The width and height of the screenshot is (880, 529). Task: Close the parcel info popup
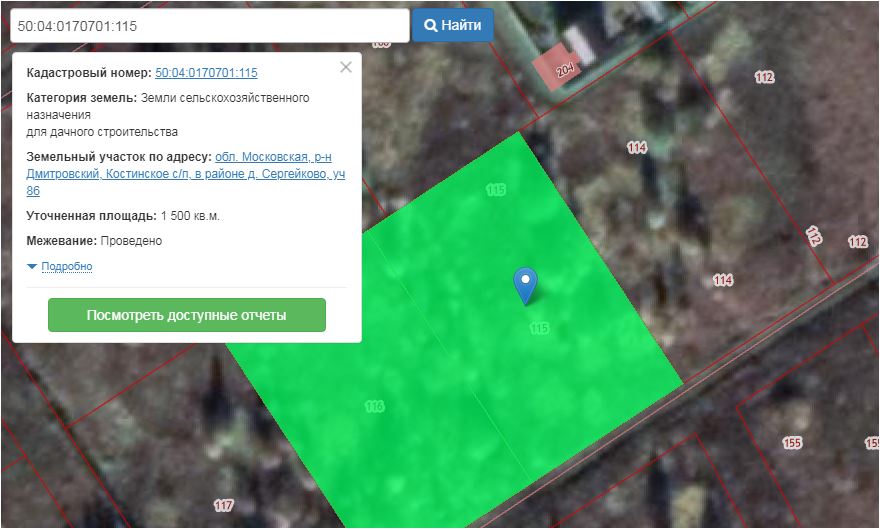pos(346,68)
